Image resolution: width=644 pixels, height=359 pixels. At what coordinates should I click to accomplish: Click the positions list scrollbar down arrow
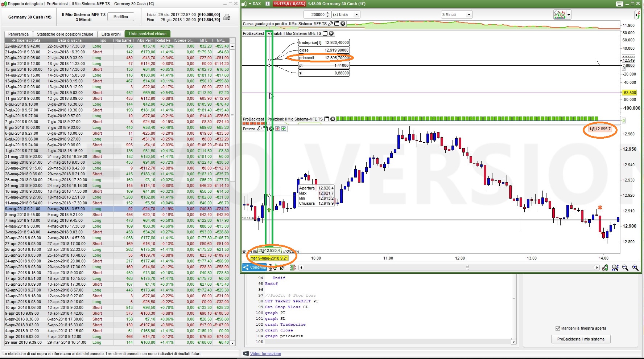[x=232, y=343]
